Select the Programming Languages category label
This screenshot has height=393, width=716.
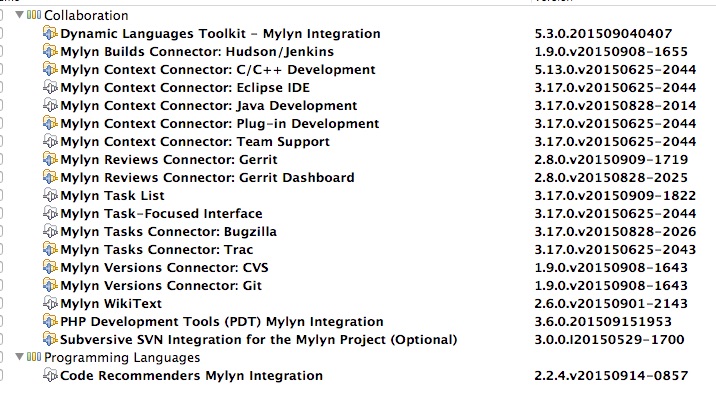(122, 357)
